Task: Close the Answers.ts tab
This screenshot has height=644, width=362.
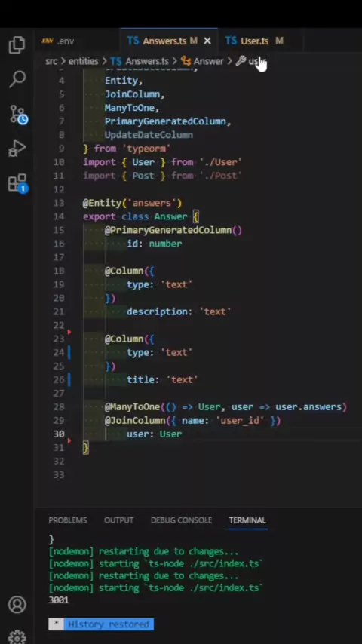Action: tap(207, 41)
